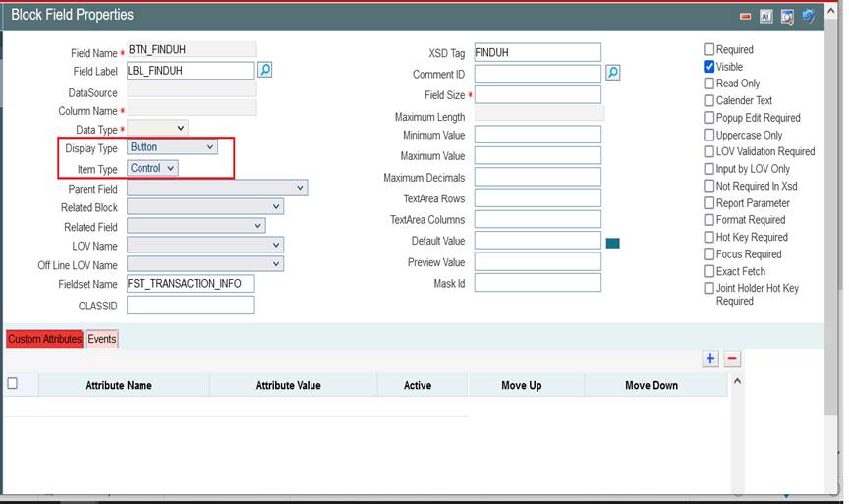Add a custom attribute row with plus
This screenshot has width=849, height=504.
pyautogui.click(x=710, y=358)
